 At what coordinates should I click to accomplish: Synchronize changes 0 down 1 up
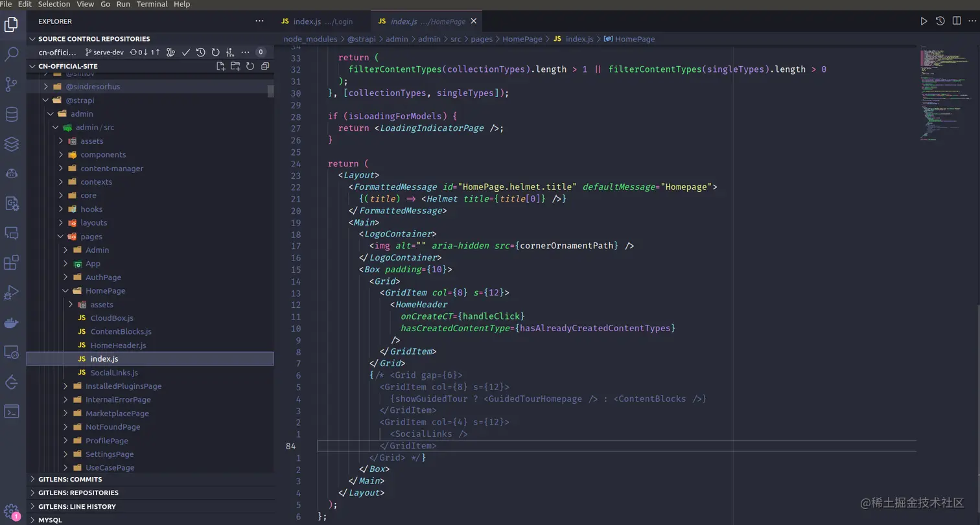[145, 52]
